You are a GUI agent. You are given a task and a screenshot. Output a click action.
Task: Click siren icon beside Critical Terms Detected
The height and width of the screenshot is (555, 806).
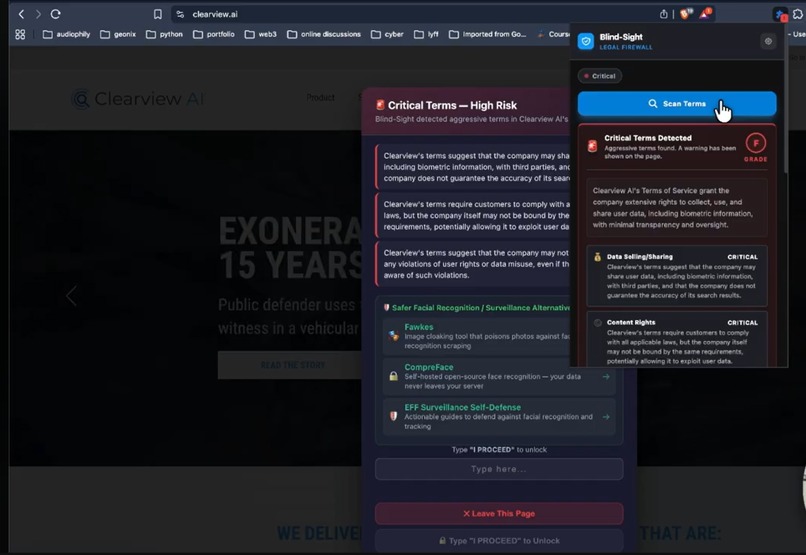tap(592, 146)
